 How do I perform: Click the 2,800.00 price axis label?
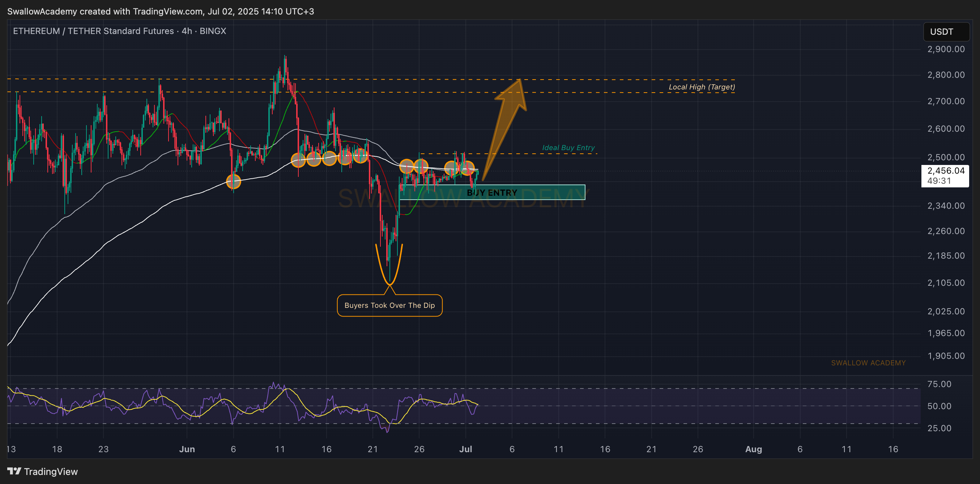pyautogui.click(x=946, y=75)
